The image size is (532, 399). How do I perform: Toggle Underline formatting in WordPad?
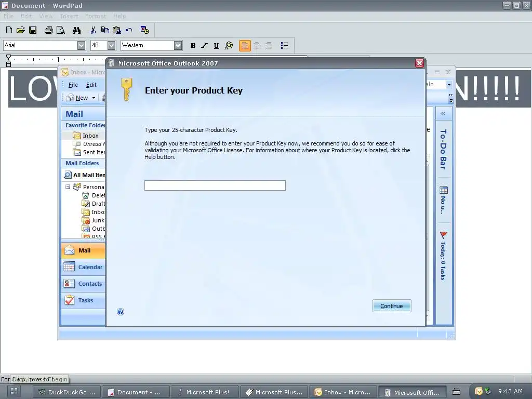tap(216, 46)
